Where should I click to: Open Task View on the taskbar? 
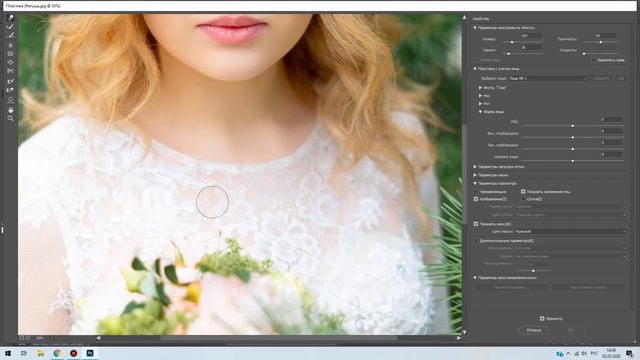pyautogui.click(x=24, y=353)
